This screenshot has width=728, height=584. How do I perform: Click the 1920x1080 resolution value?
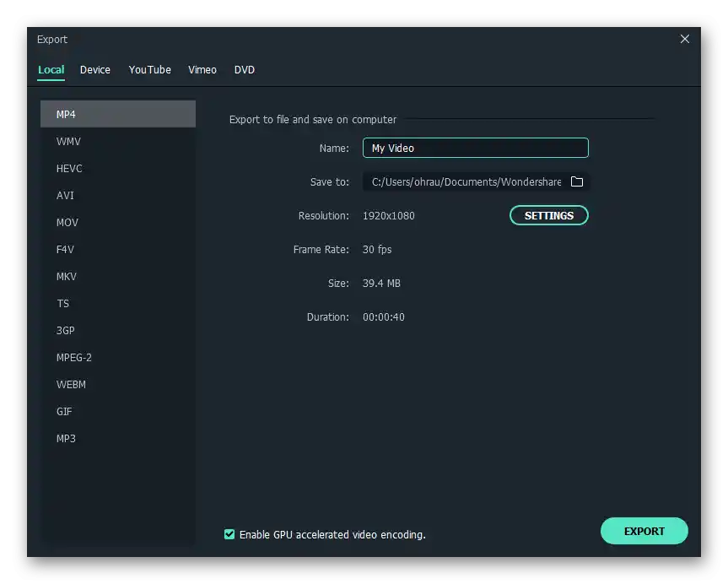[389, 215]
